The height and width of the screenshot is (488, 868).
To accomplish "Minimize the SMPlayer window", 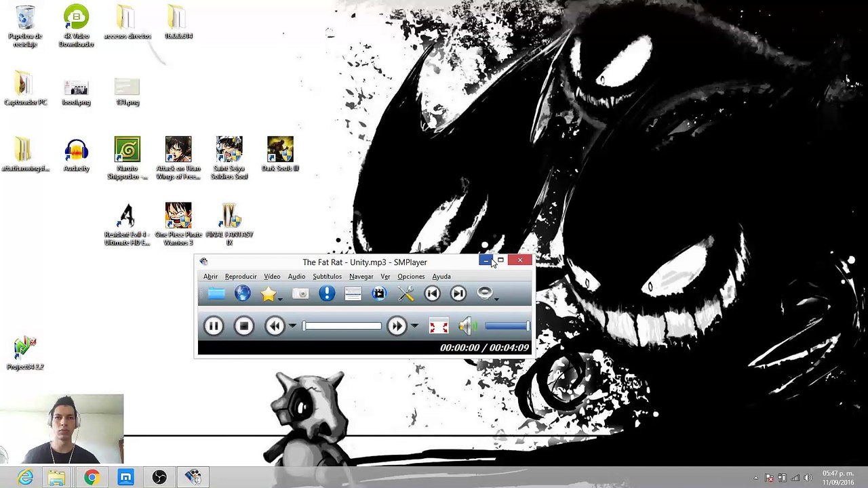I will click(x=486, y=260).
